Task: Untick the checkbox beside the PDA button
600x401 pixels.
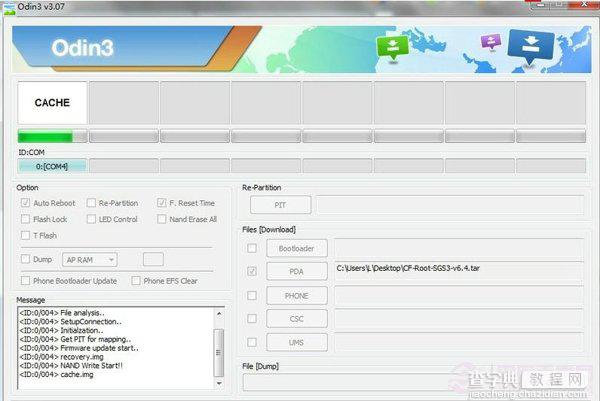Action: (x=252, y=271)
